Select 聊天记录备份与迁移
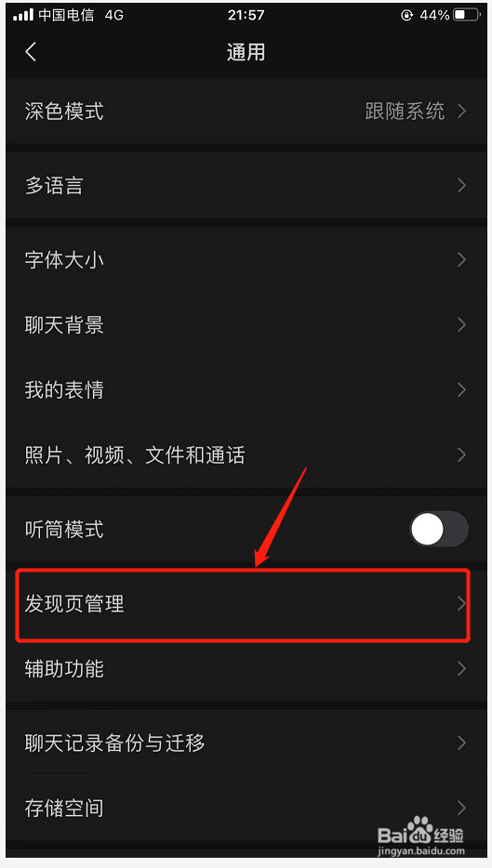Image resolution: width=492 pixels, height=868 pixels. pyautogui.click(x=246, y=743)
